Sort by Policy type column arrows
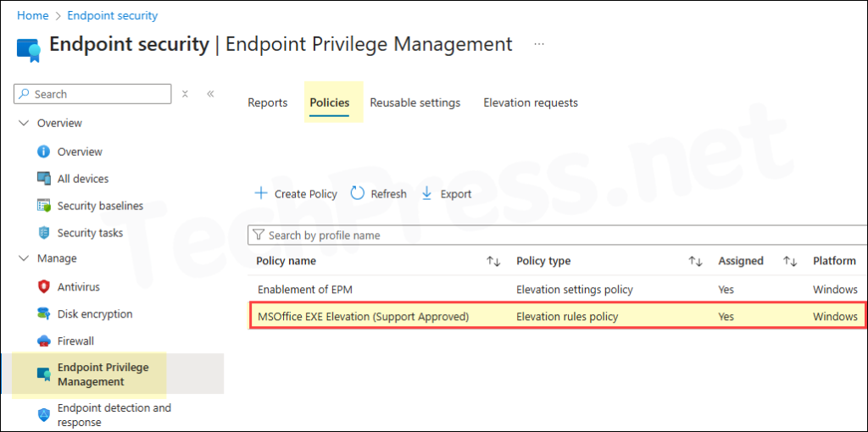Viewport: 868px width, 432px height. [x=695, y=261]
